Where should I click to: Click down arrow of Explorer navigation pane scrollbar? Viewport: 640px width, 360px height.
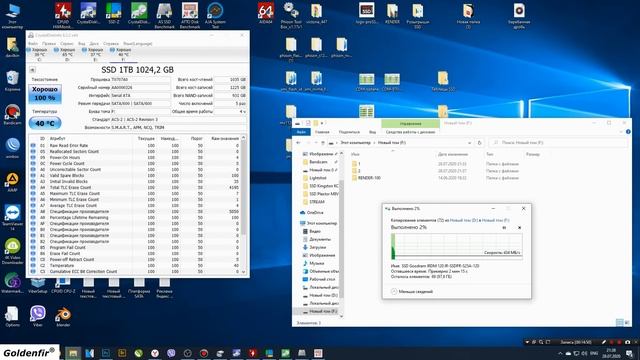pyautogui.click(x=341, y=316)
